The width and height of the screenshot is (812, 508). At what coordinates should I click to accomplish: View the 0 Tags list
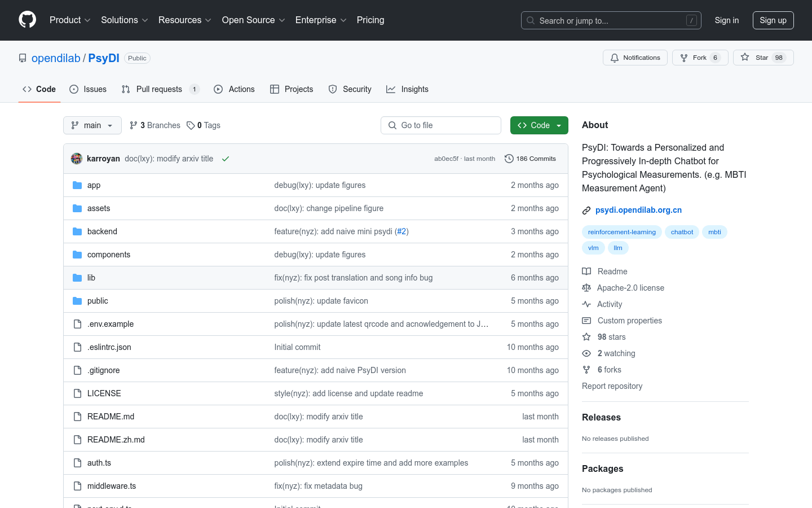(204, 125)
